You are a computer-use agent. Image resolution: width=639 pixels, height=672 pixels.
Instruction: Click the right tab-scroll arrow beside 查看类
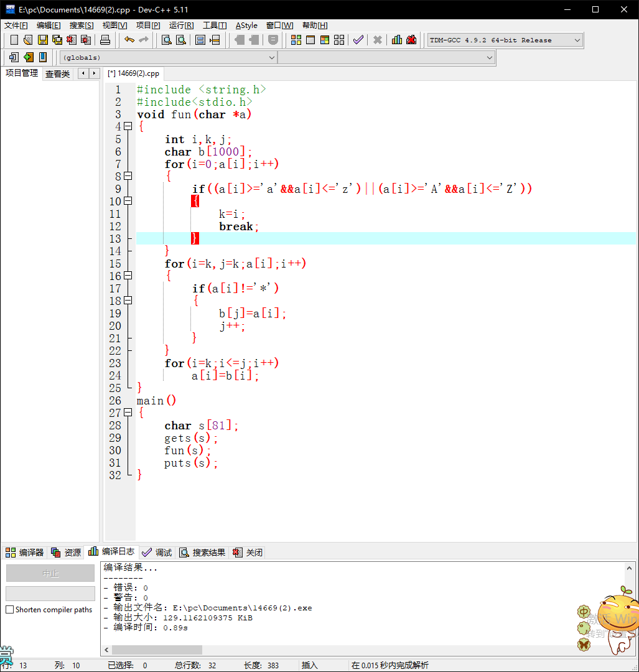95,73
